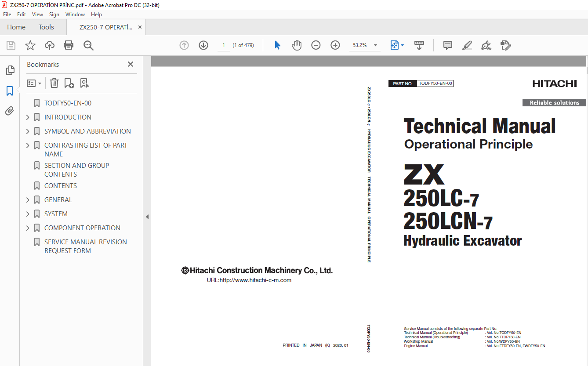Select the Hand pan tool

point(297,45)
